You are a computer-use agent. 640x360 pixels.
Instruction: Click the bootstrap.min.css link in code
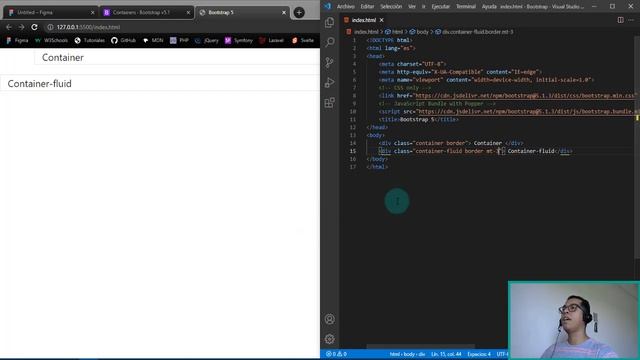525,96
